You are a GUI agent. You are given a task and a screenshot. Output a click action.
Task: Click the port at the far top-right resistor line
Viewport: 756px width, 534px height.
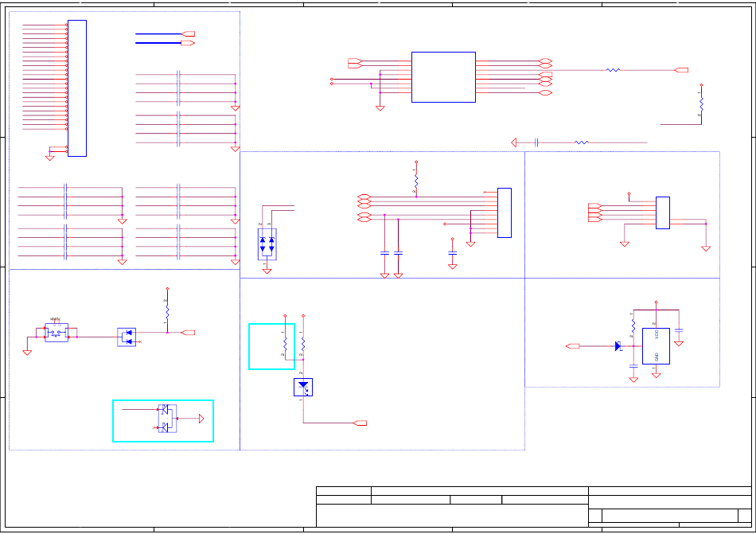681,70
